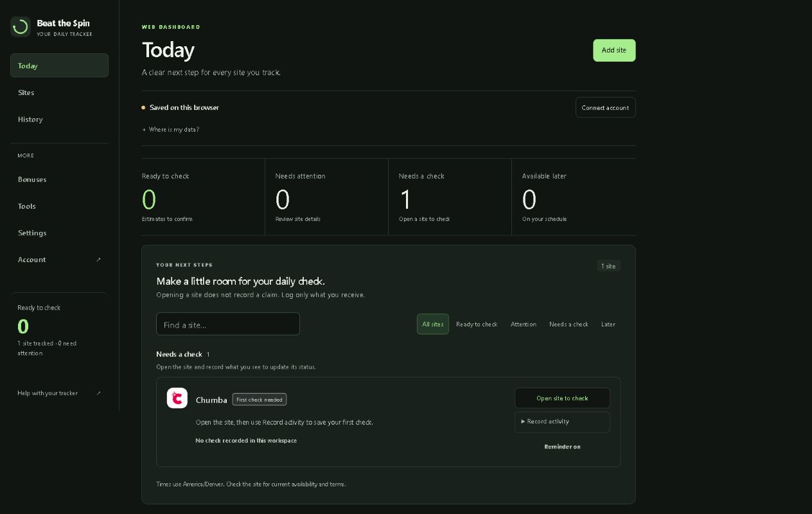Click the First check needed badge
This screenshot has height=514, width=812.
pyautogui.click(x=260, y=400)
